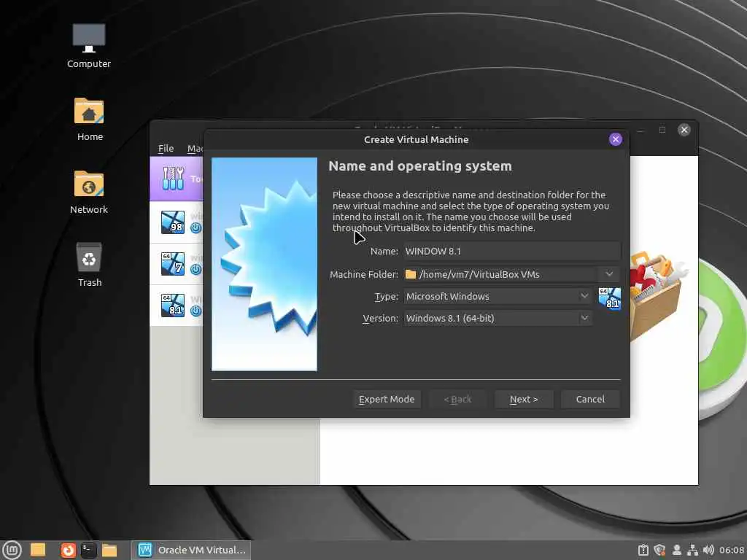Click the power state icon of Windows 8.1 VM
The image size is (747, 560).
(196, 311)
